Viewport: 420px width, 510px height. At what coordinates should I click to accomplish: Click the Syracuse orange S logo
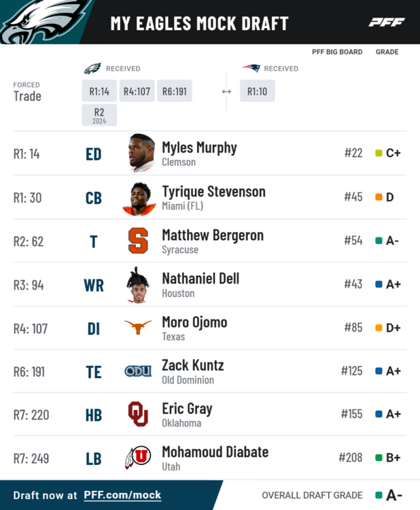pos(138,241)
